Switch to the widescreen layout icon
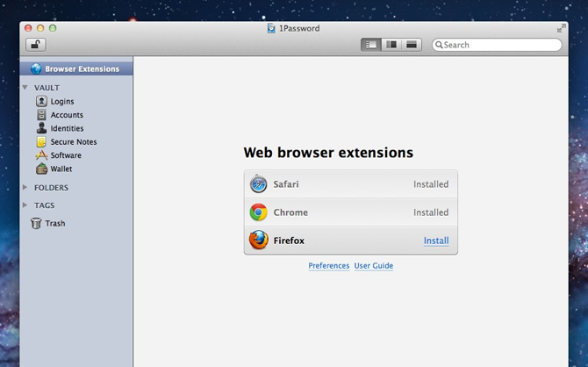Viewport: 588px width, 367px height. [x=412, y=45]
